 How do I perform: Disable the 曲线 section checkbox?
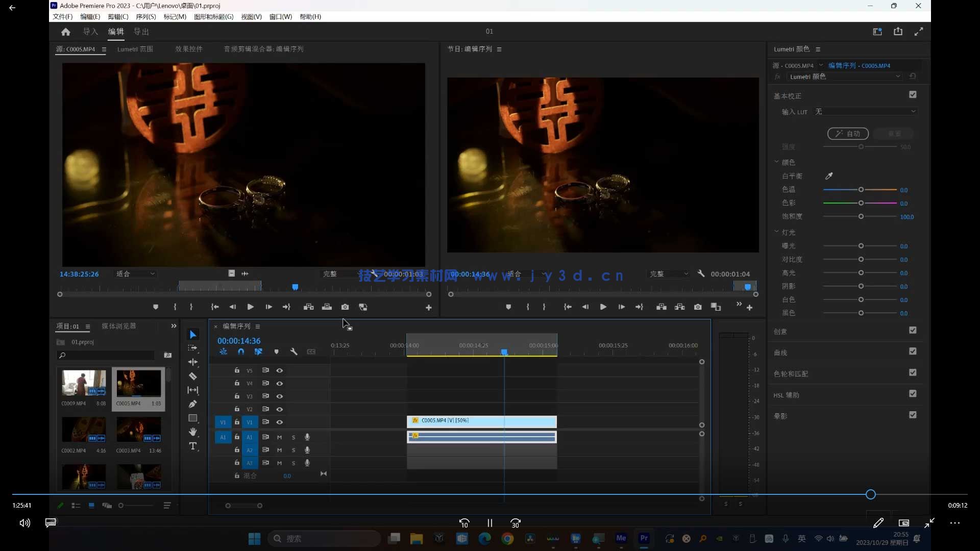[x=913, y=352]
